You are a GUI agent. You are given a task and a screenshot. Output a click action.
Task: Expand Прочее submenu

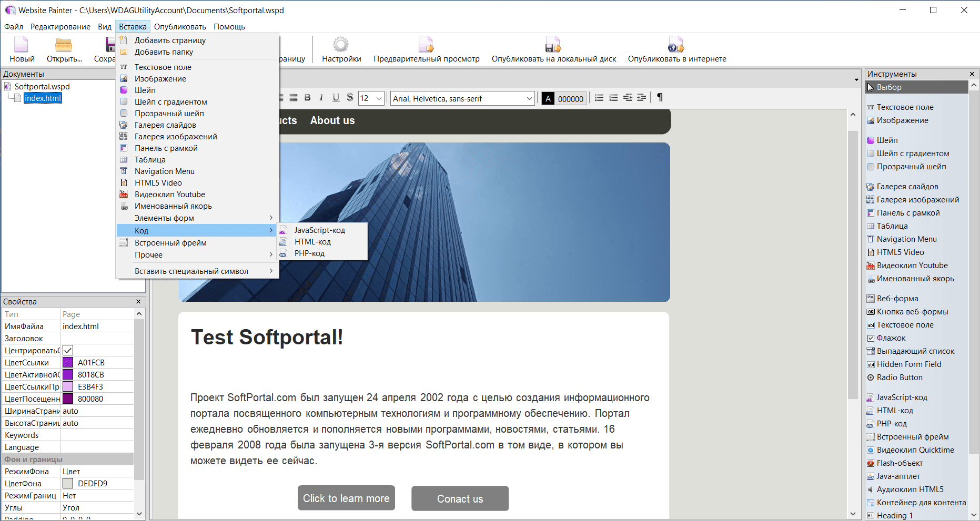[197, 255]
